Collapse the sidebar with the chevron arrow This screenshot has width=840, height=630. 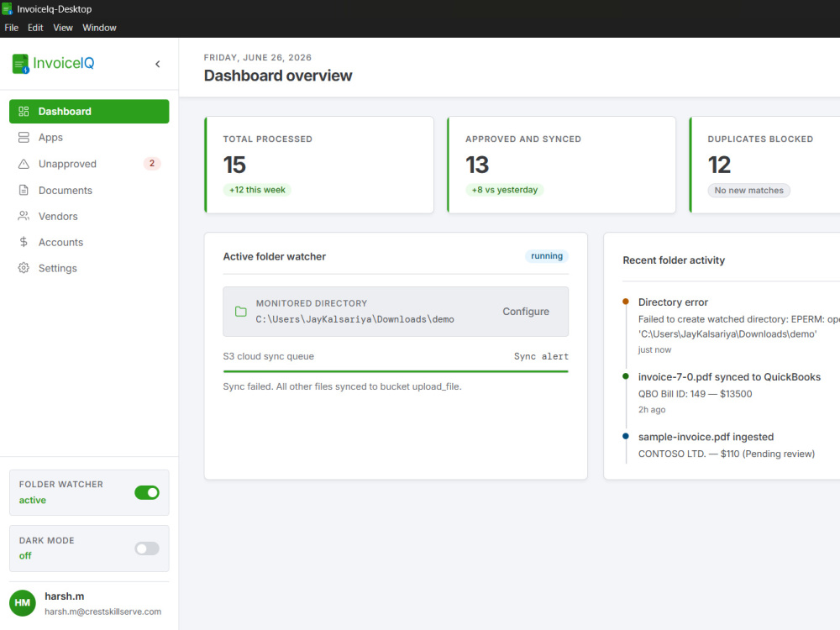(x=158, y=65)
